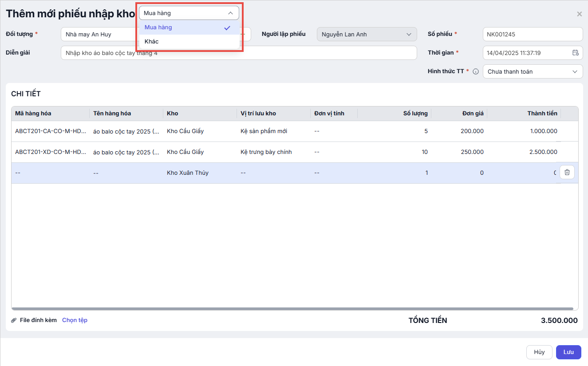This screenshot has width=588, height=366.
Task: Click the Kệ trưng bày chính location cell
Action: [266, 152]
